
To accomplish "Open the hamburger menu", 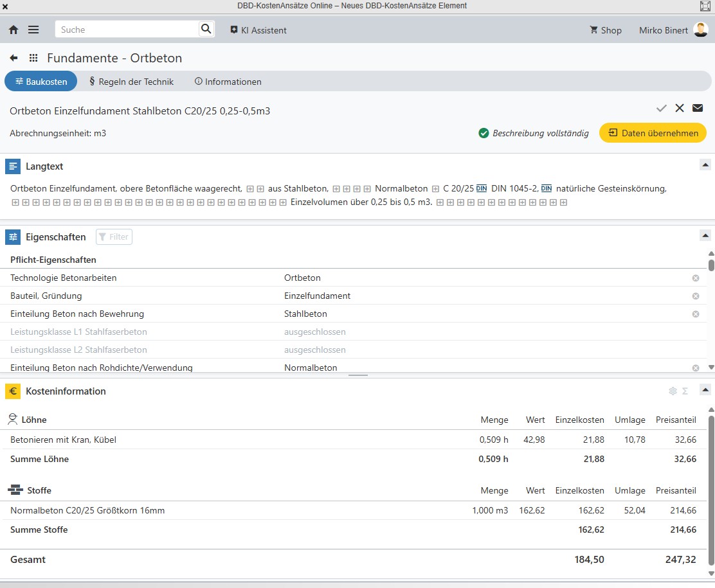I will point(33,30).
